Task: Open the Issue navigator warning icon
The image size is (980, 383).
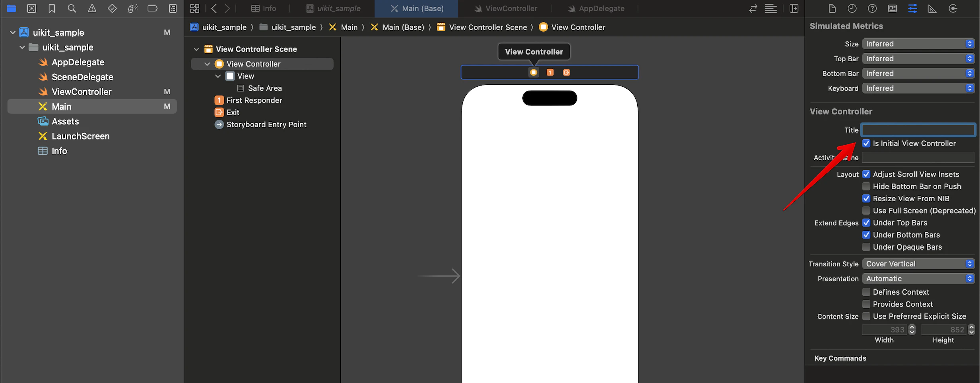Action: point(92,8)
